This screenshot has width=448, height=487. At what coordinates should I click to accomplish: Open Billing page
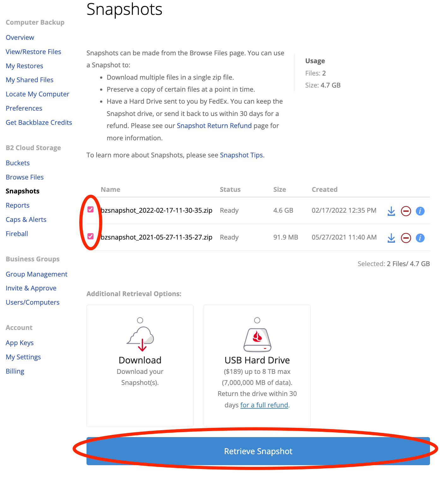(15, 371)
